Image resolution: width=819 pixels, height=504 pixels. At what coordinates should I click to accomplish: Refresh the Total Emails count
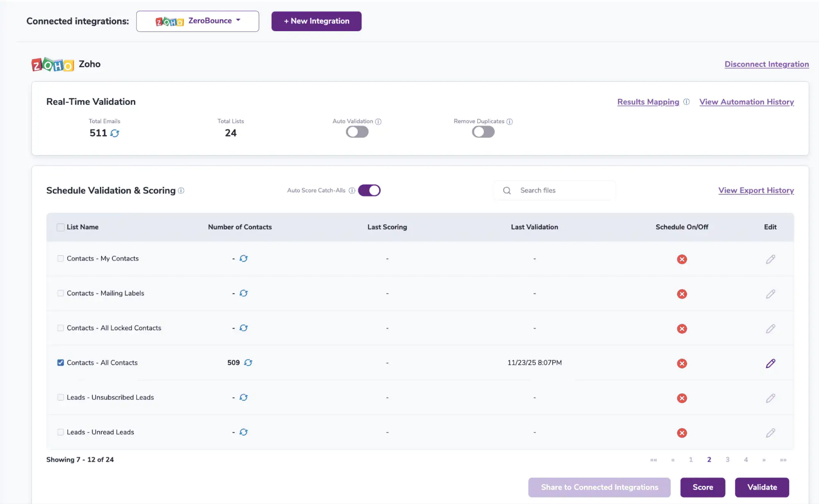(x=115, y=133)
